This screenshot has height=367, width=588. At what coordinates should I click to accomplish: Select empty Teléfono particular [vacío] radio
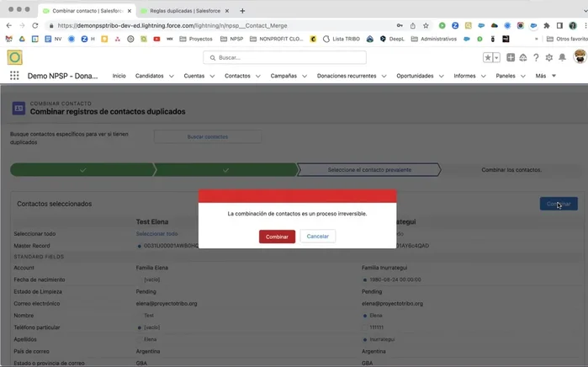click(x=140, y=327)
